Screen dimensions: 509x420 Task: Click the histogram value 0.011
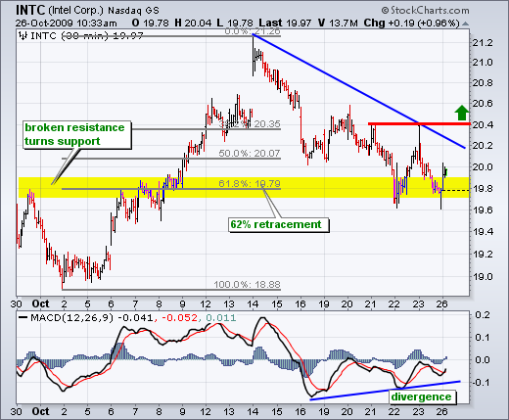[221, 317]
